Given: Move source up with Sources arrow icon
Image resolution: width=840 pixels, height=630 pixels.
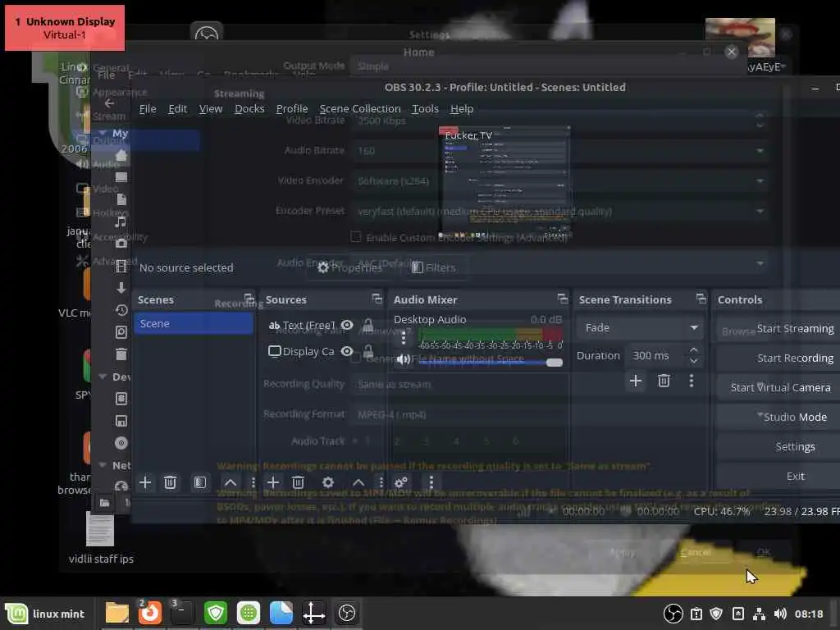Looking at the screenshot, I should 358,482.
